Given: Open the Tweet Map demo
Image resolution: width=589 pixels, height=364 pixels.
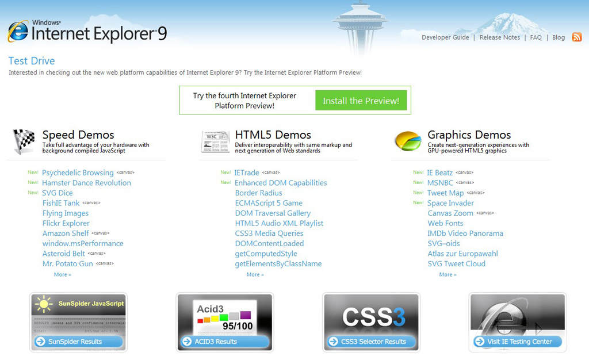Looking at the screenshot, I should (x=446, y=193).
